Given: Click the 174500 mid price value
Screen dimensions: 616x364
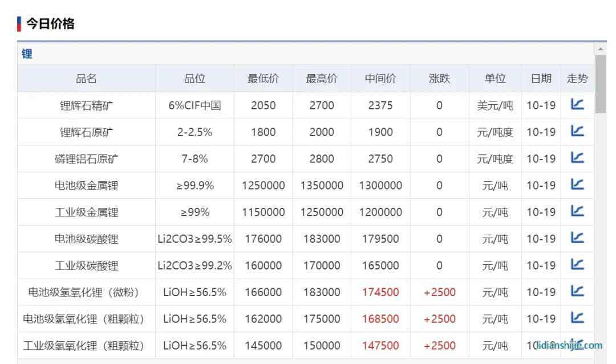Looking at the screenshot, I should 380,292.
